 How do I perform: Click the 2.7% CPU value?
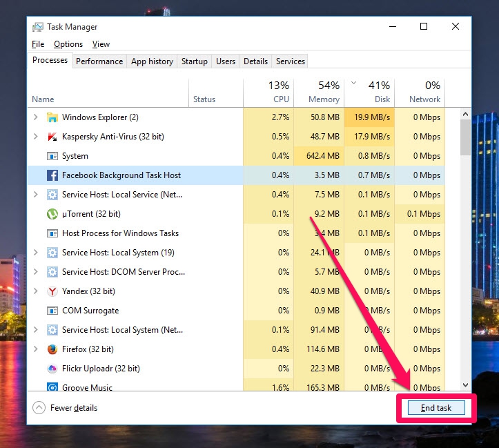pyautogui.click(x=280, y=117)
